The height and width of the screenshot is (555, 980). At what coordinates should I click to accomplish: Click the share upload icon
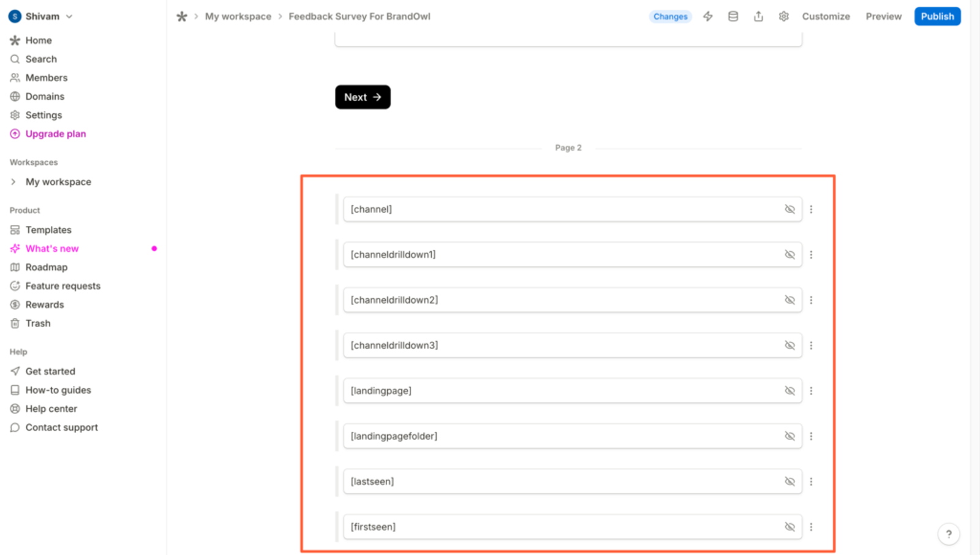pos(758,17)
